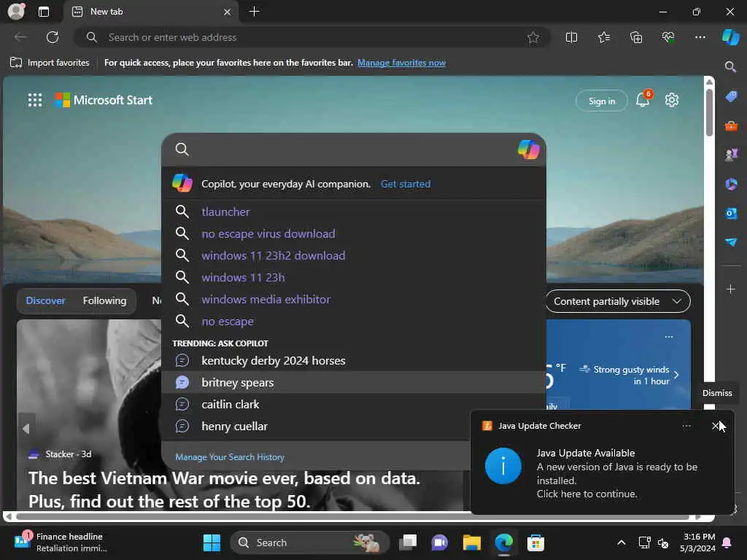The width and height of the screenshot is (747, 560).
Task: Open Copilot in the toolbar
Action: (x=730, y=37)
